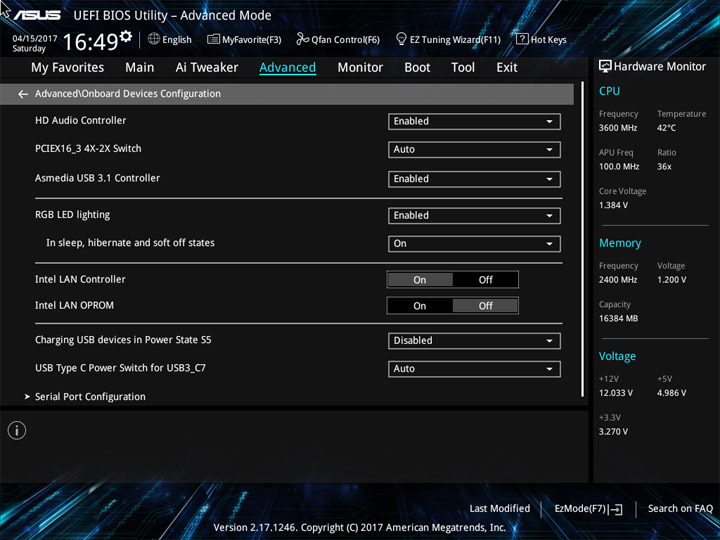
Task: Click the CPU heading in Hardware Monitor
Action: click(609, 91)
